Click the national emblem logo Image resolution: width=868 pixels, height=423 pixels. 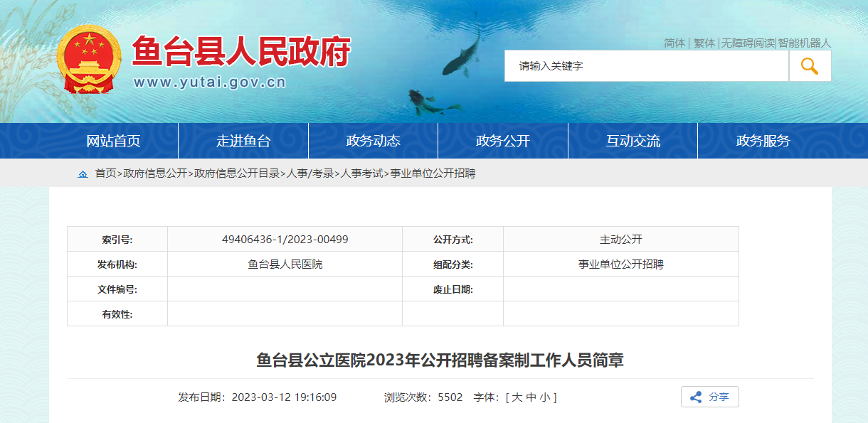(89, 59)
